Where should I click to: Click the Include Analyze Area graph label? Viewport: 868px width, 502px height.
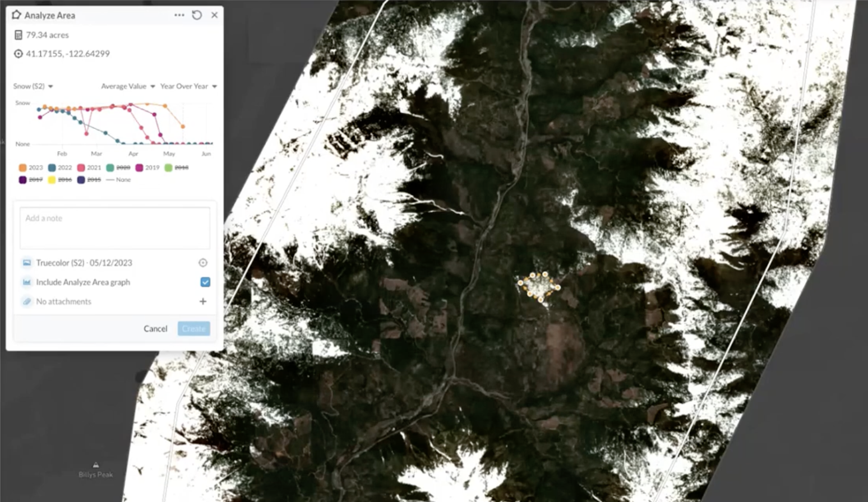(83, 282)
